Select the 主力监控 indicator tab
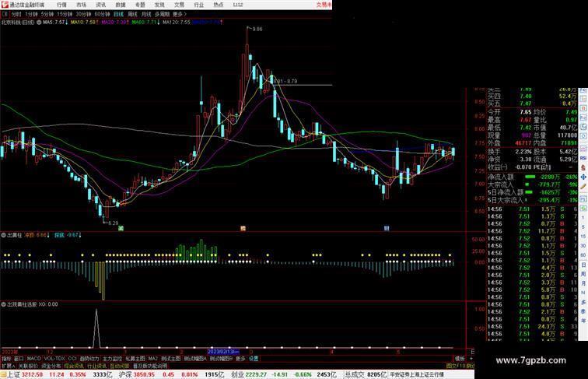 112,359
